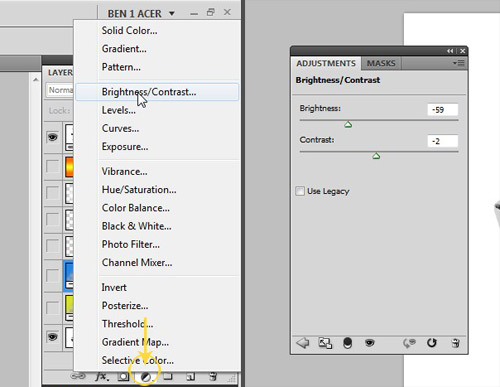Select Color Balance... adjustment

pyautogui.click(x=136, y=208)
